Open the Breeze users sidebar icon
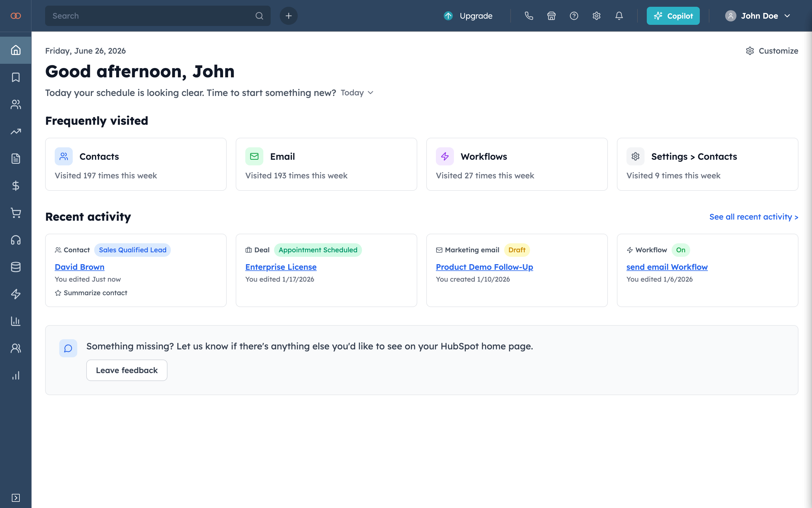Screen dimensions: 812x508 click(x=16, y=349)
